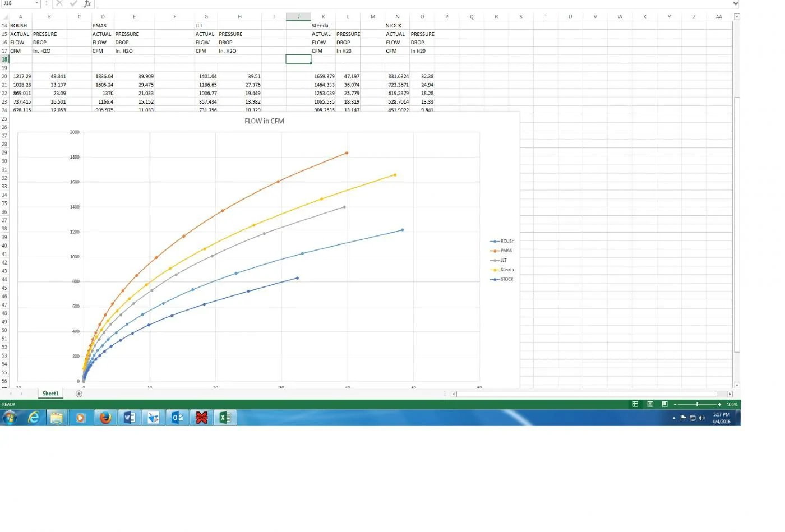Expand the Name Box dropdown arrow
This screenshot has height=532, width=785.
36,3
